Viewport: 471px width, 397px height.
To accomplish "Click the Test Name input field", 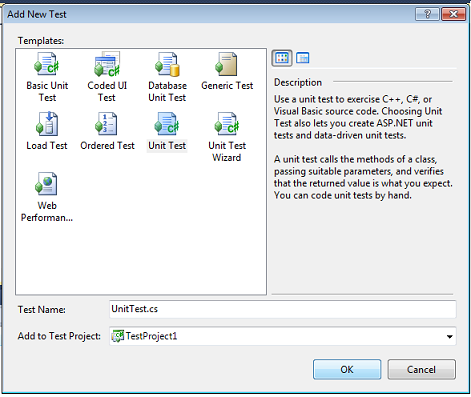I will (x=283, y=309).
